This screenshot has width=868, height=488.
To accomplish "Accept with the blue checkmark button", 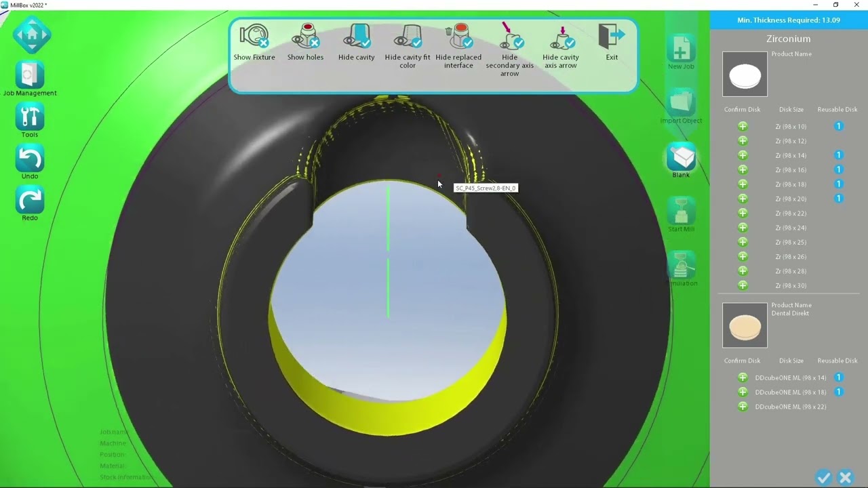I will pyautogui.click(x=823, y=478).
